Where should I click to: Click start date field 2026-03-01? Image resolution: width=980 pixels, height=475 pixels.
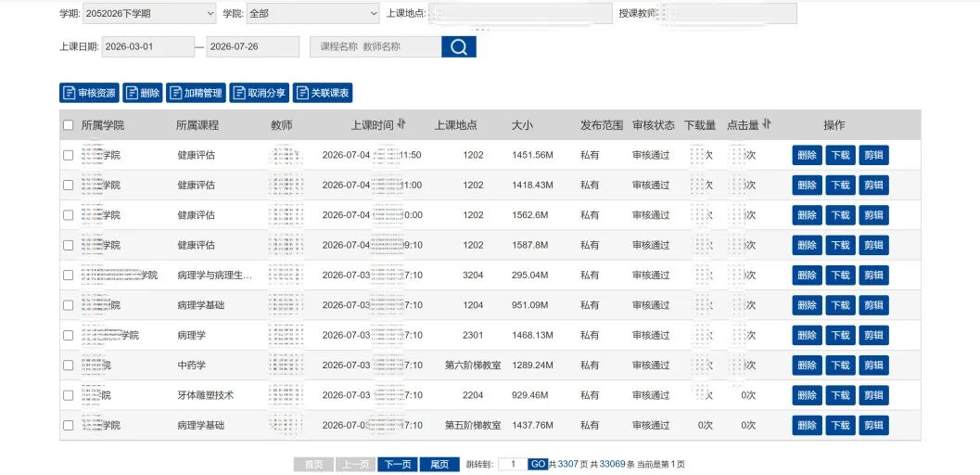click(148, 47)
